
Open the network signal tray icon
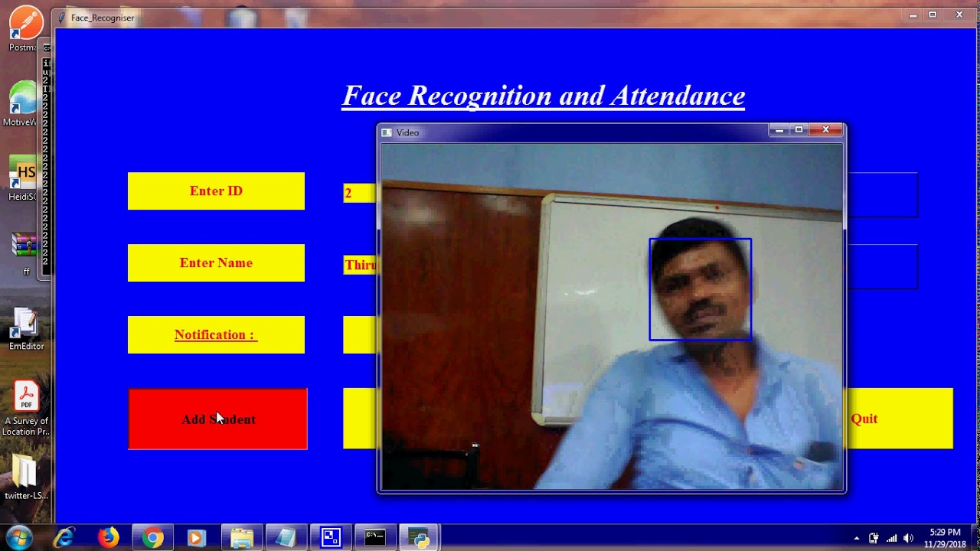coord(891,538)
